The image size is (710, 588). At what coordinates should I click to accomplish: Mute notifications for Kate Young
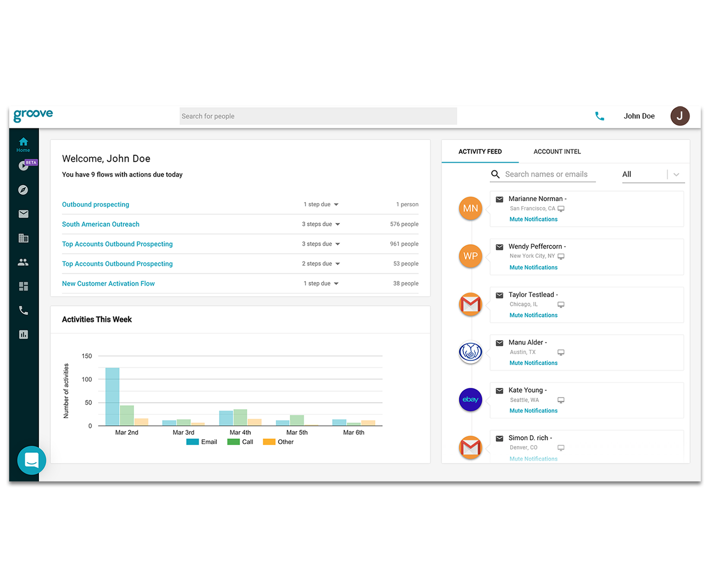[x=533, y=411]
